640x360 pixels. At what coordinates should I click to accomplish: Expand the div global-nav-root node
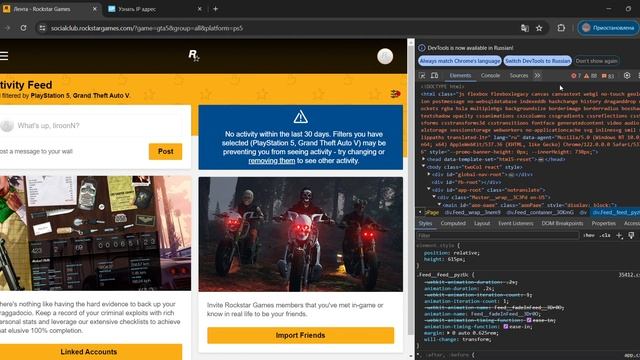click(429, 174)
